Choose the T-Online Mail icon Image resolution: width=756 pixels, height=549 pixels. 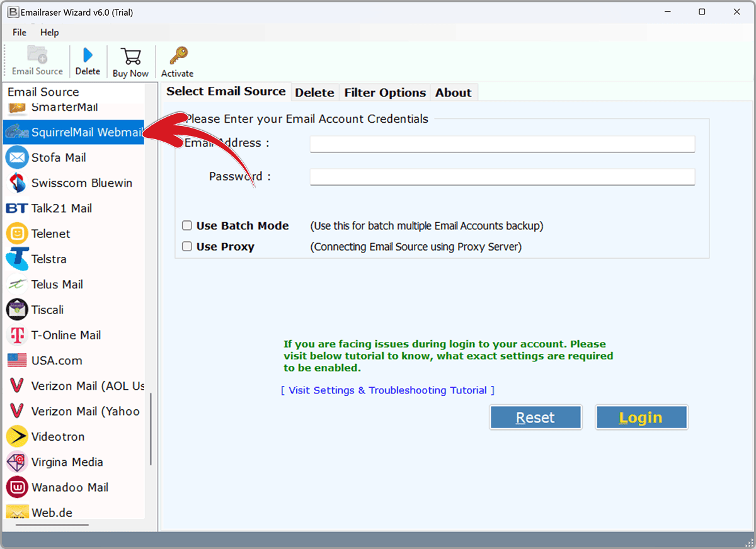[17, 335]
